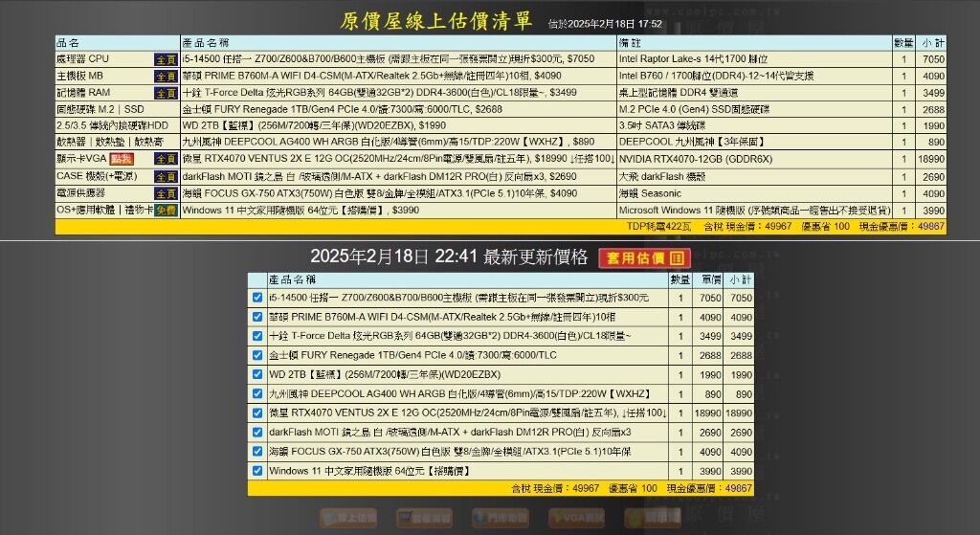The height and width of the screenshot is (535, 980).
Task: Click the 18990 unit price in lower table
Action: coord(709,413)
